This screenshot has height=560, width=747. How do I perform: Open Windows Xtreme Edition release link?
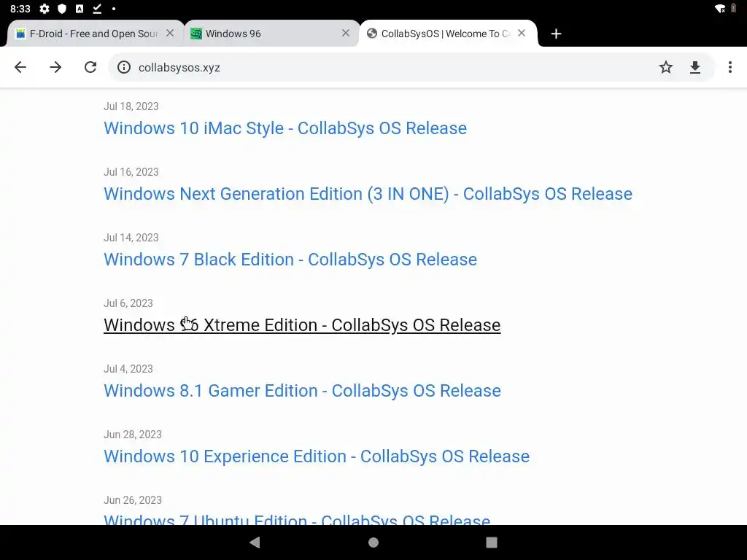coord(302,325)
